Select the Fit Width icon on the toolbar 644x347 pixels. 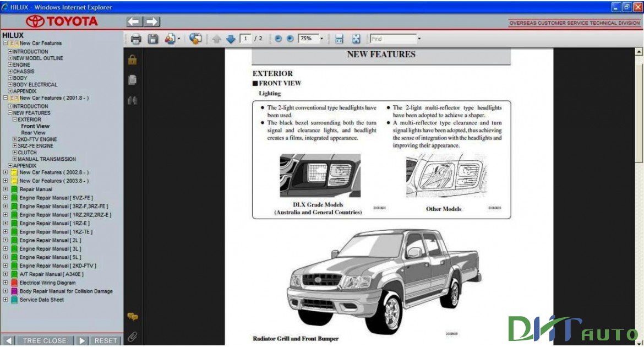pos(339,39)
